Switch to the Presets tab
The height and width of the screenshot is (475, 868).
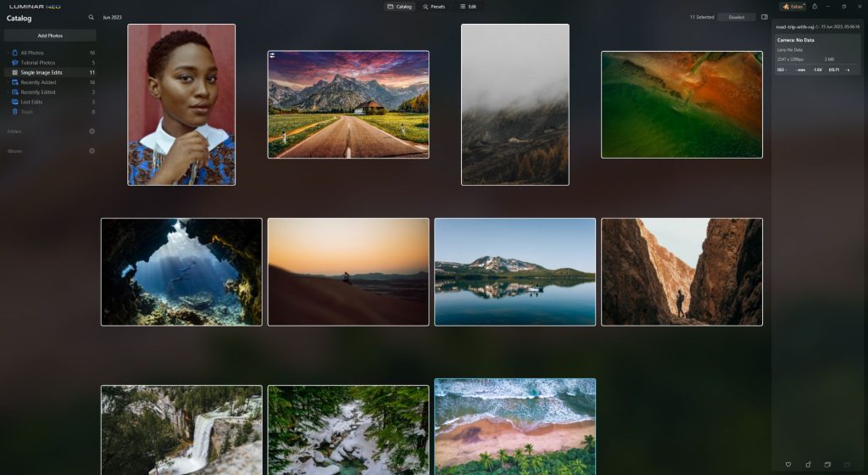pyautogui.click(x=434, y=7)
